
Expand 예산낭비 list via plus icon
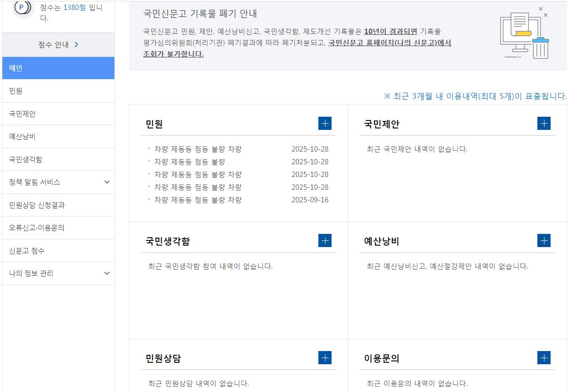(544, 240)
